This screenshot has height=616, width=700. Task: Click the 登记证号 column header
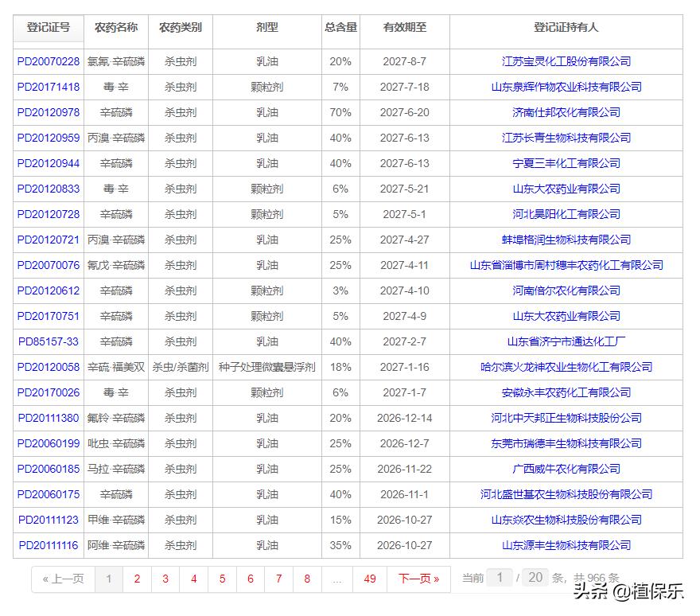coord(49,28)
